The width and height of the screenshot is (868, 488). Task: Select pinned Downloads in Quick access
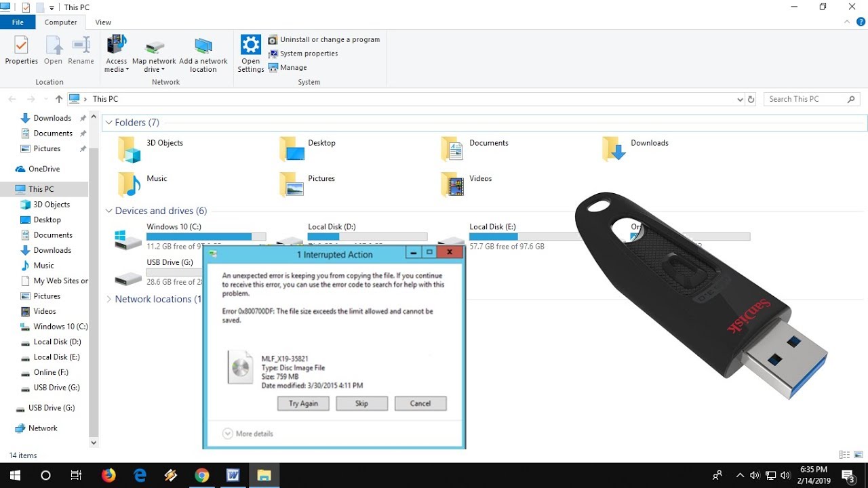52,118
